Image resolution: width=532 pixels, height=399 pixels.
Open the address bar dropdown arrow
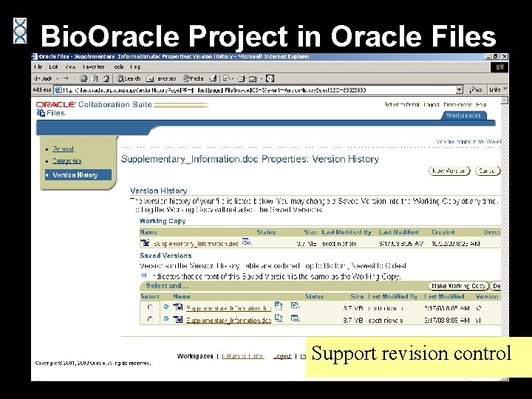click(x=459, y=90)
